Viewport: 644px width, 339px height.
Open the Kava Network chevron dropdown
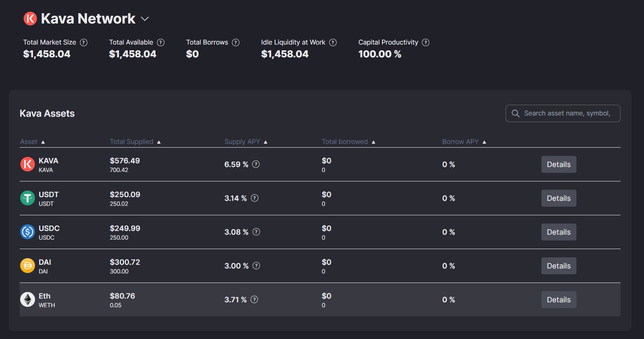(145, 19)
